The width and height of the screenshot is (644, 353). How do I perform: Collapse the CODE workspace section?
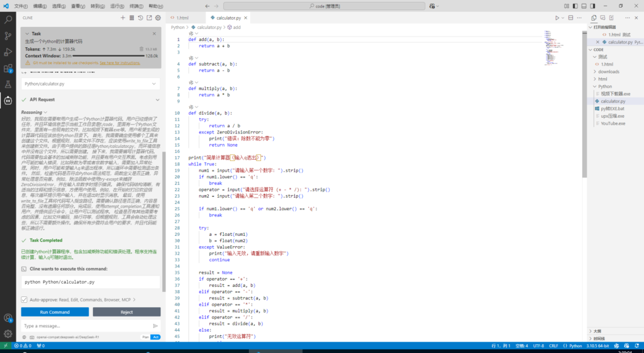point(599,50)
